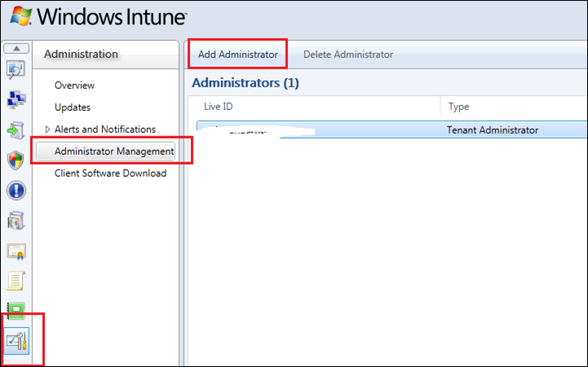The width and height of the screenshot is (588, 367).
Task: Click Add Administrator
Action: [238, 55]
